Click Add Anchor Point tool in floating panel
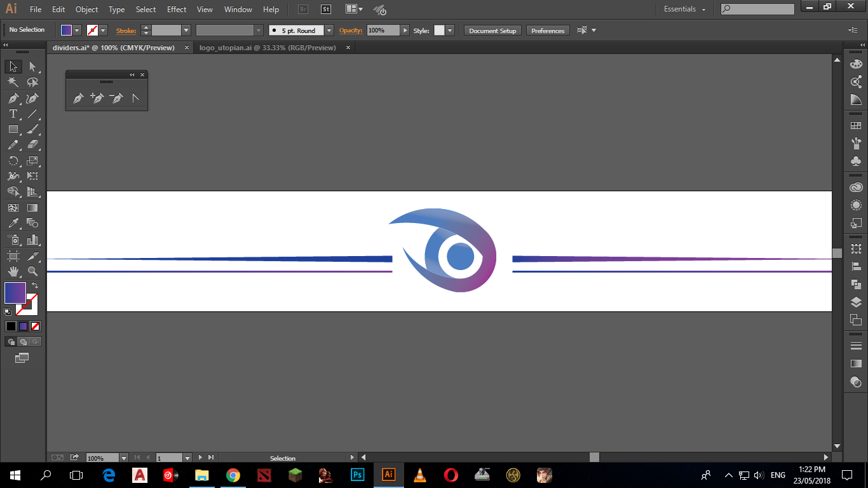868x488 pixels. click(97, 98)
